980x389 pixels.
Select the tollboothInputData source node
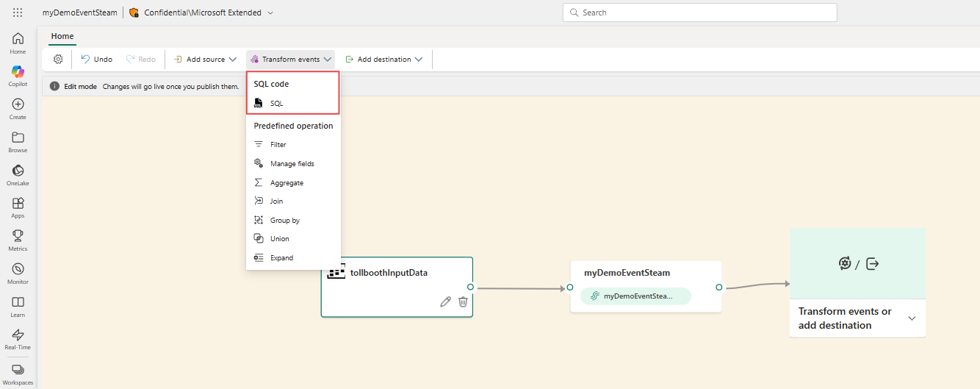point(397,287)
